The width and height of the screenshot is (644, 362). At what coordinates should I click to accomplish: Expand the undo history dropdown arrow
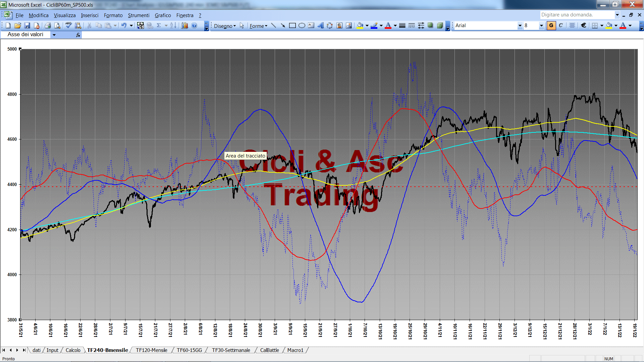coord(131,25)
